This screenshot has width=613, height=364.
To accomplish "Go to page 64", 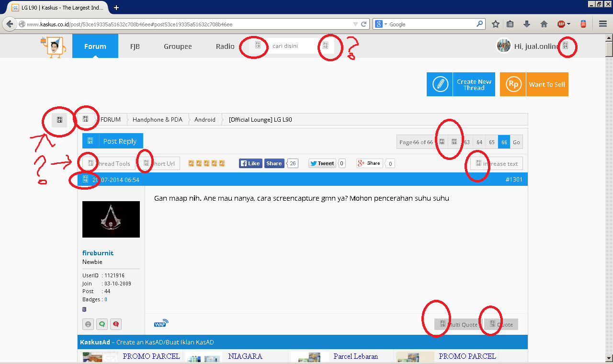I will tap(479, 142).
